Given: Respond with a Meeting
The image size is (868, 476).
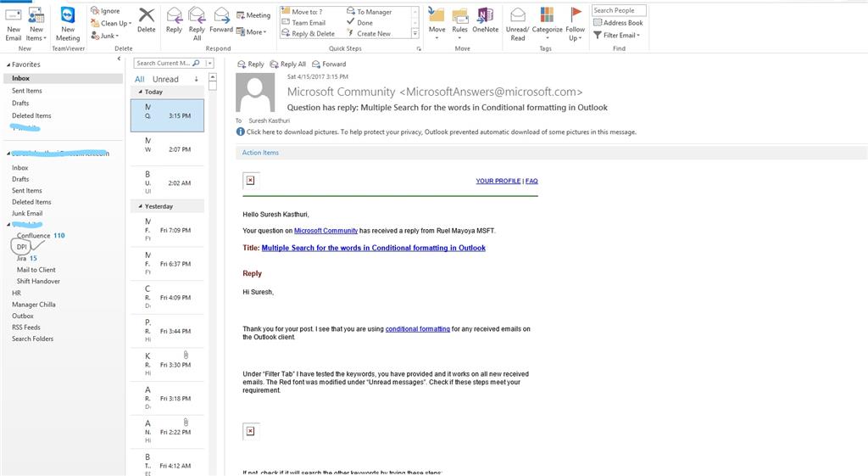Looking at the screenshot, I should (x=253, y=15).
